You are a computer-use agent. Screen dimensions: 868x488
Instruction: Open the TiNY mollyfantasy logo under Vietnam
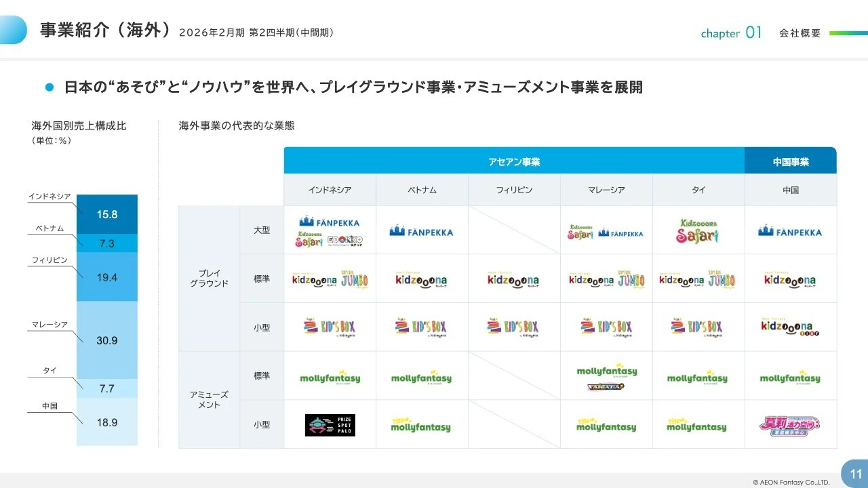422,424
